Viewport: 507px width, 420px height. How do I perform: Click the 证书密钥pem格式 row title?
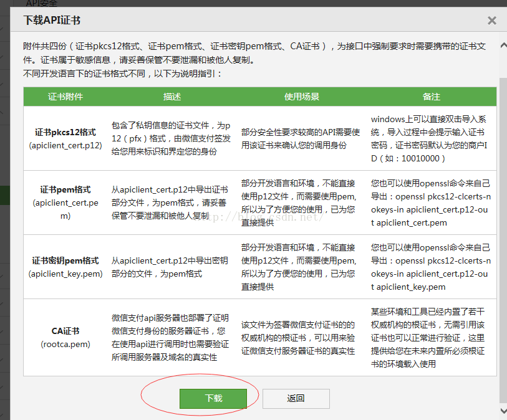[x=65, y=260]
